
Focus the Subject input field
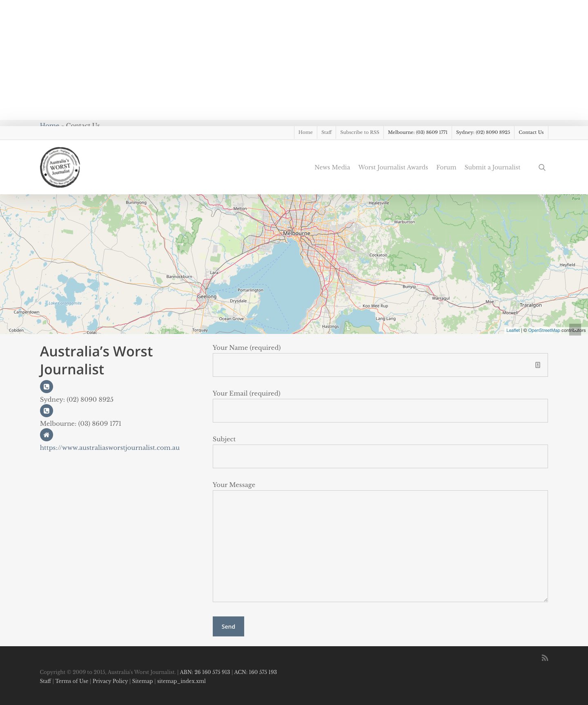(x=380, y=456)
